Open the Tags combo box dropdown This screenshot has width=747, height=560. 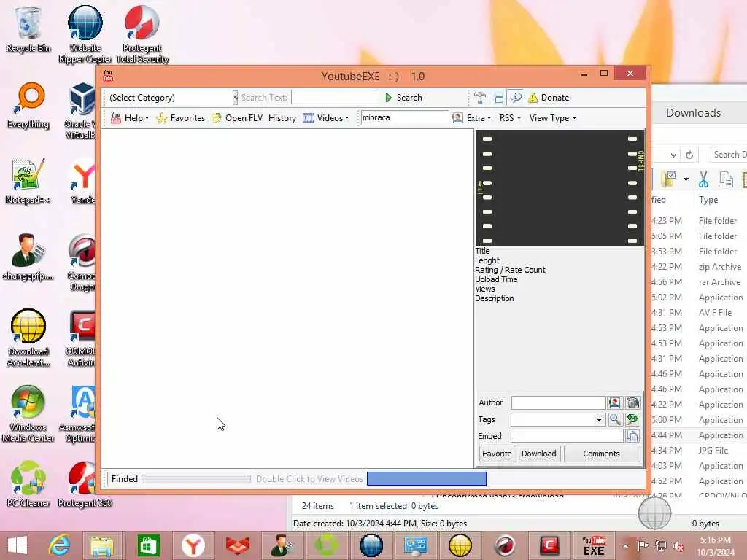pos(599,419)
